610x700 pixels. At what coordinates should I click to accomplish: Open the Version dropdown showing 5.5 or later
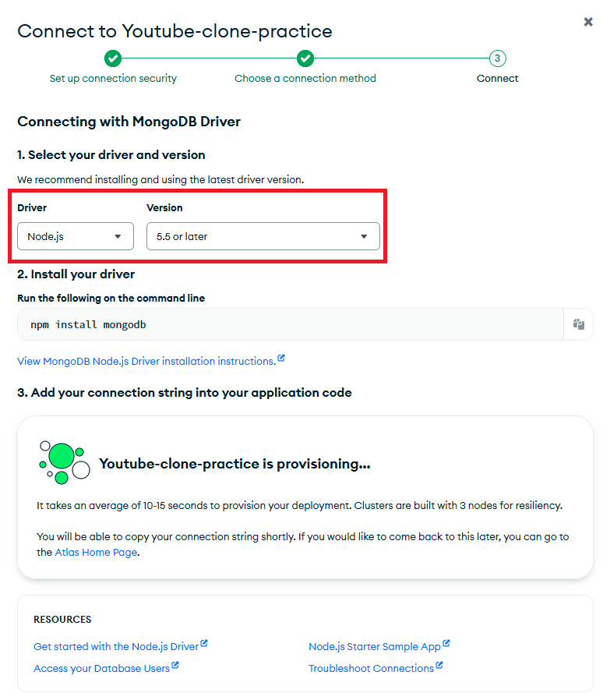coord(263,236)
